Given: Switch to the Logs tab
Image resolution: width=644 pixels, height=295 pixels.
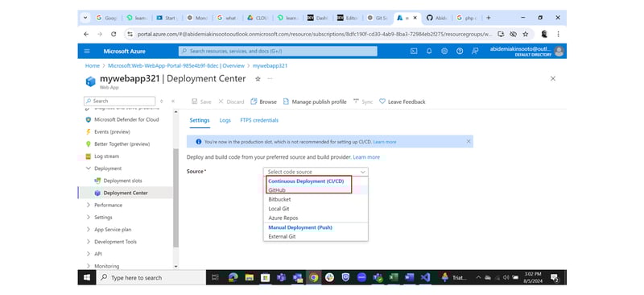Looking at the screenshot, I should [x=225, y=120].
